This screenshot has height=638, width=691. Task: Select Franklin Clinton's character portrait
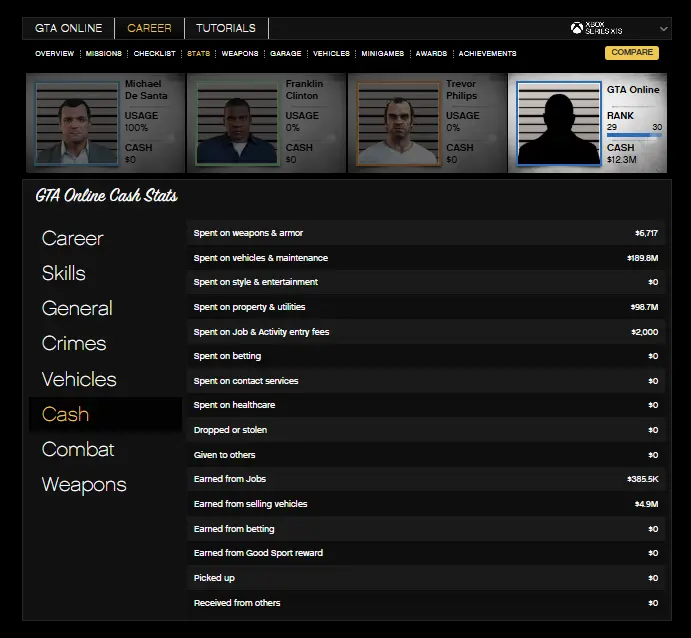[x=238, y=123]
